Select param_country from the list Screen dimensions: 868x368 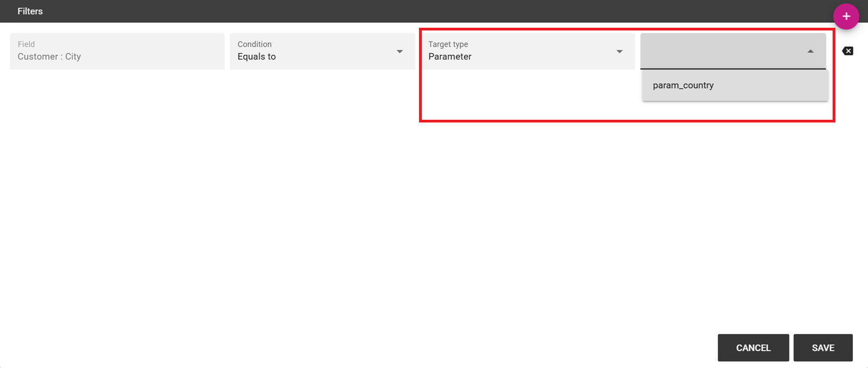point(735,85)
